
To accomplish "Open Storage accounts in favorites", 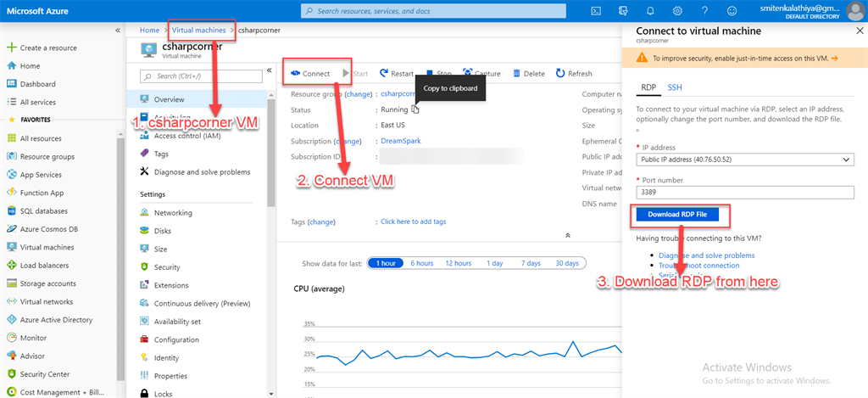I will 47,283.
